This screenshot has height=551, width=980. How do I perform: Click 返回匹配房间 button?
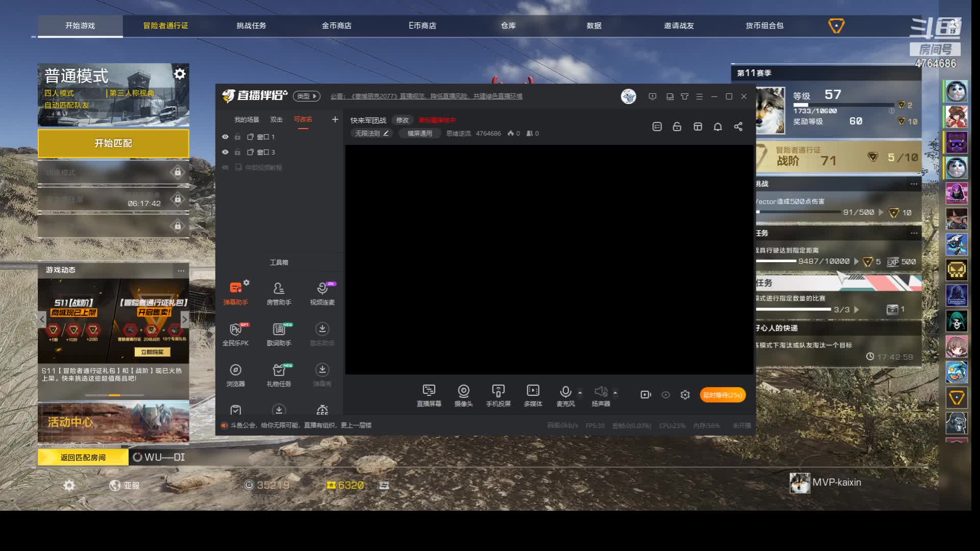tap(83, 457)
